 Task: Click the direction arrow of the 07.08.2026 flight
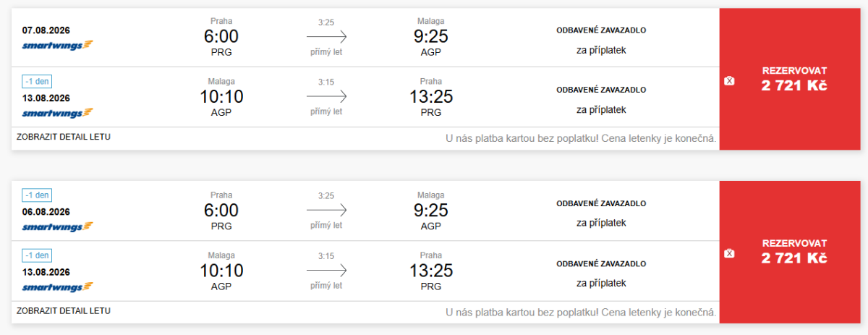click(326, 36)
